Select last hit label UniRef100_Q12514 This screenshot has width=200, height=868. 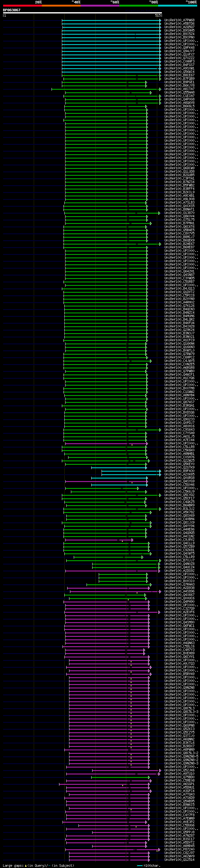pyautogui.click(x=179, y=860)
